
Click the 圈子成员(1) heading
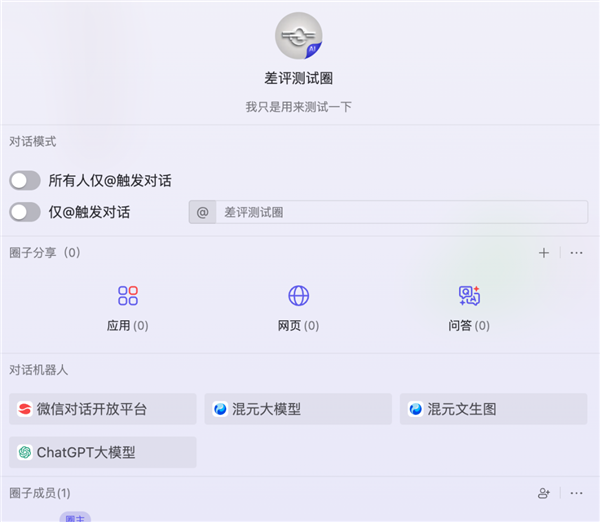coord(40,493)
